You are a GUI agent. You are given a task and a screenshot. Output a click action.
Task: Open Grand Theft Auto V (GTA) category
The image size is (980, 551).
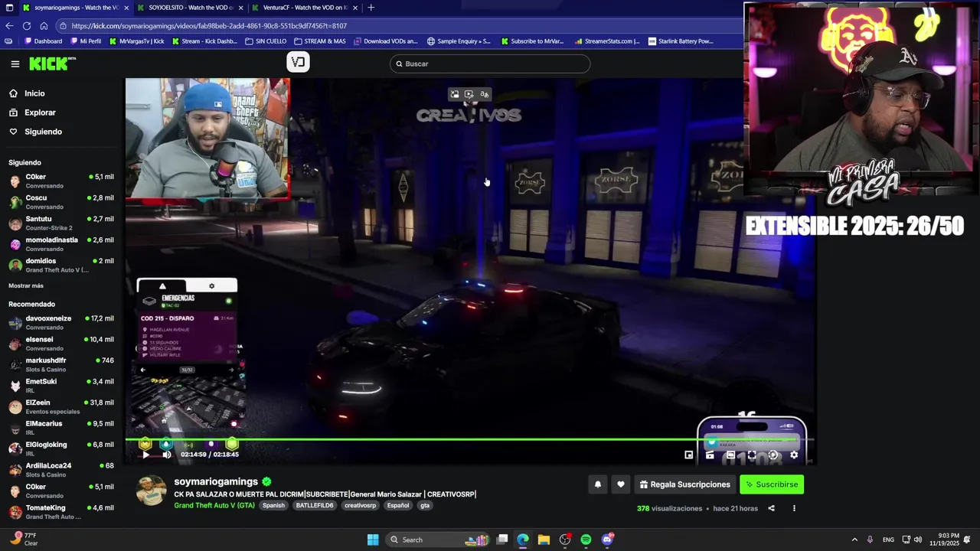[214, 505]
